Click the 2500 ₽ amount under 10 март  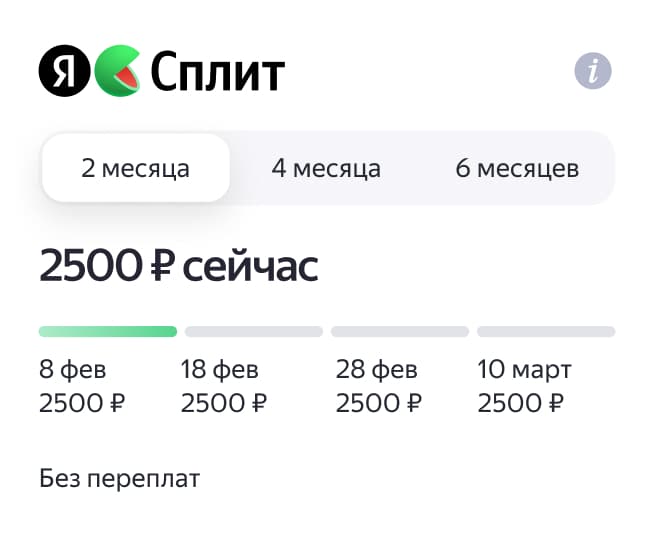[x=520, y=404]
